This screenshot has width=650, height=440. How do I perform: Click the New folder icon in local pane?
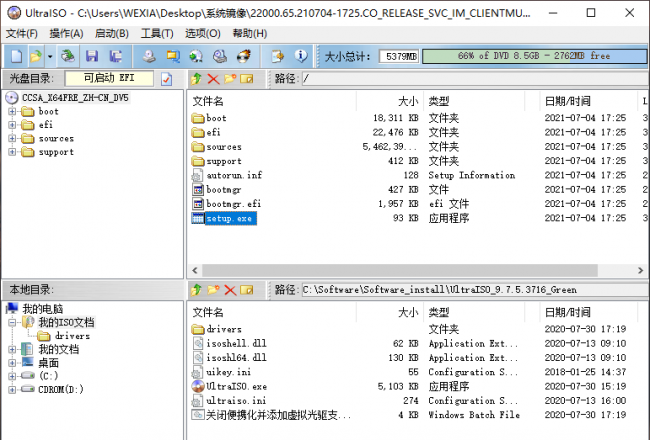pos(213,289)
